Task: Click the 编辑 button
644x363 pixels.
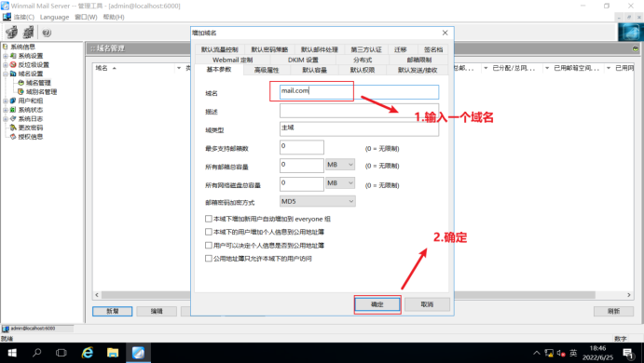Action: pyautogui.click(x=157, y=311)
